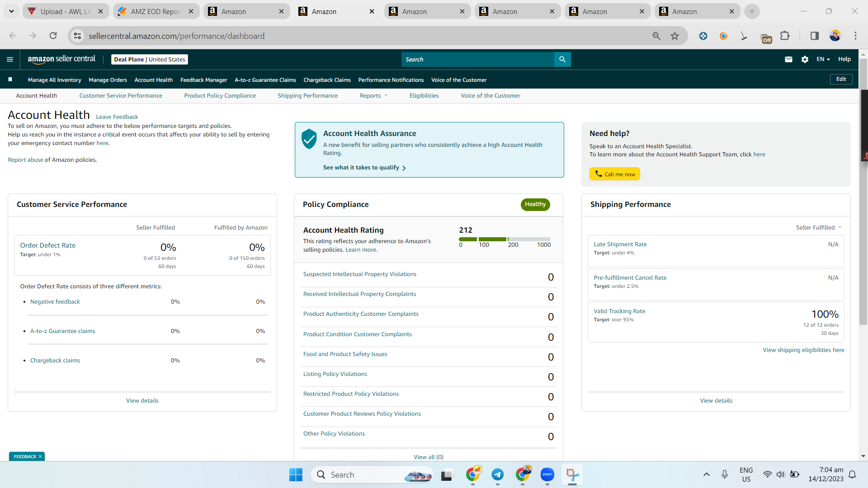The width and height of the screenshot is (868, 488).
Task: Reload the page
Action: [x=53, y=36]
